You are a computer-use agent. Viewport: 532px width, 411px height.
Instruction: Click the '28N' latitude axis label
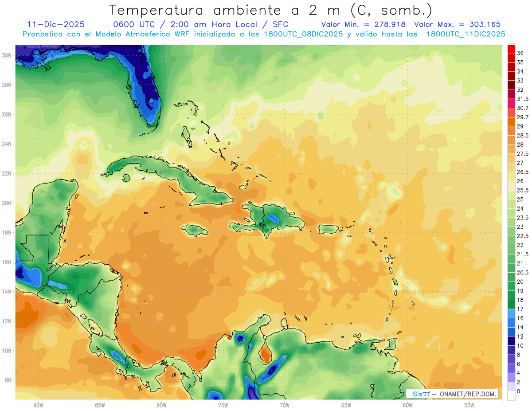[x=8, y=85]
